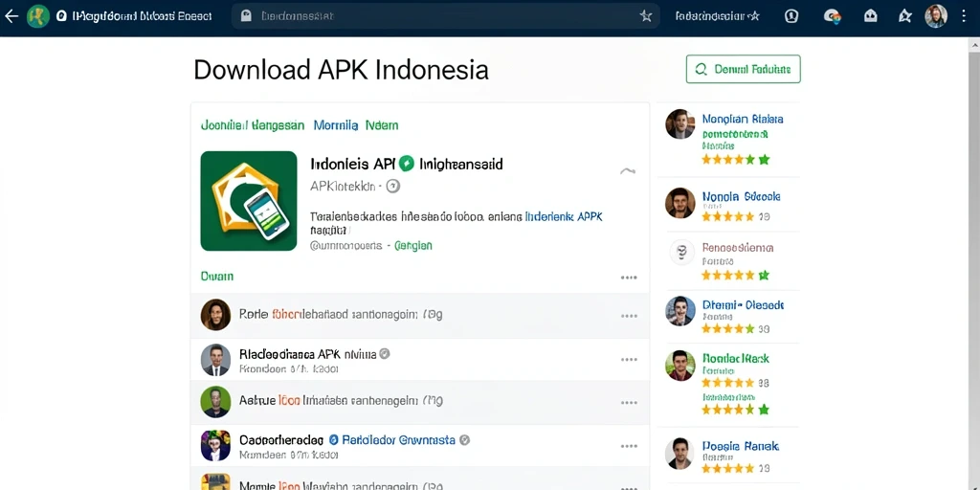Click the green 'Gengien' link

coord(413,246)
